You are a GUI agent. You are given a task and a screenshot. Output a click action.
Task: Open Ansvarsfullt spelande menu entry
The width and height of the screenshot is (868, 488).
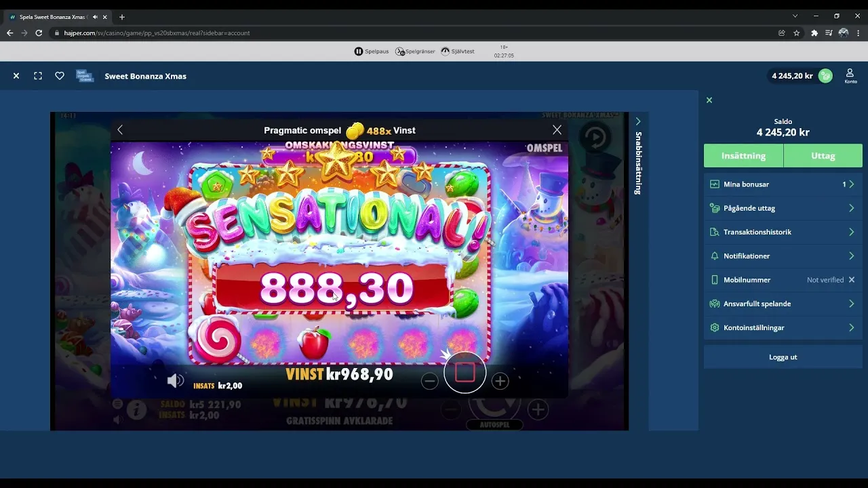783,304
